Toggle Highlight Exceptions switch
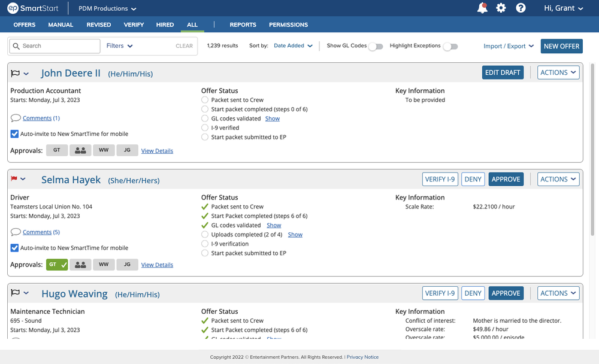The image size is (599, 364). click(450, 46)
